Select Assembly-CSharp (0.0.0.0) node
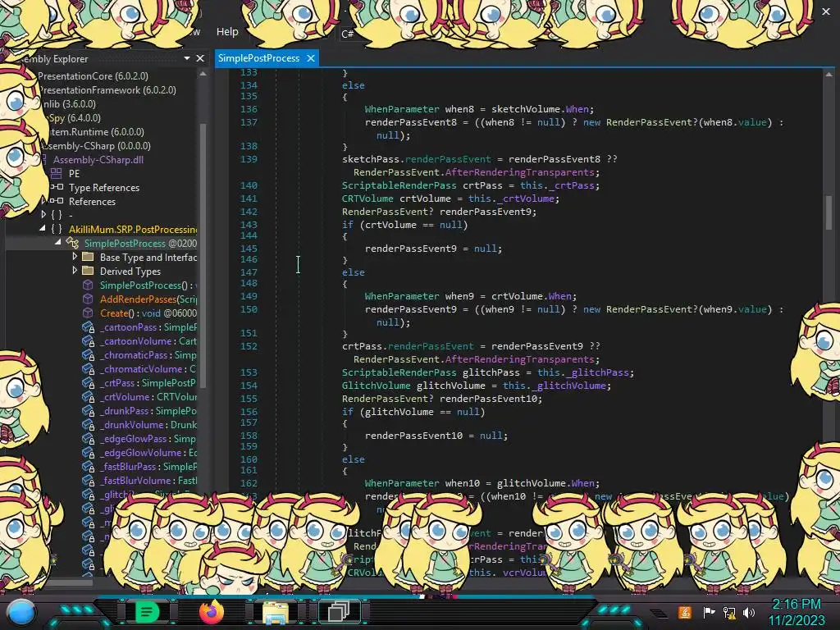The width and height of the screenshot is (840, 630). (x=97, y=146)
